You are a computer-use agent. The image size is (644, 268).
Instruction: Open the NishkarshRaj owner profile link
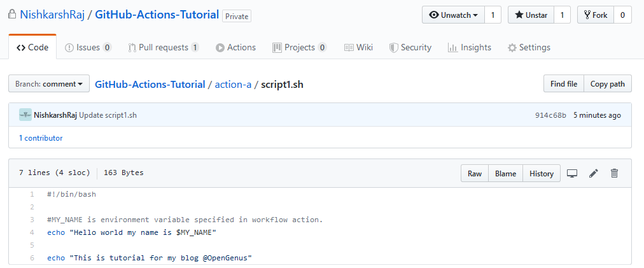[x=52, y=15]
